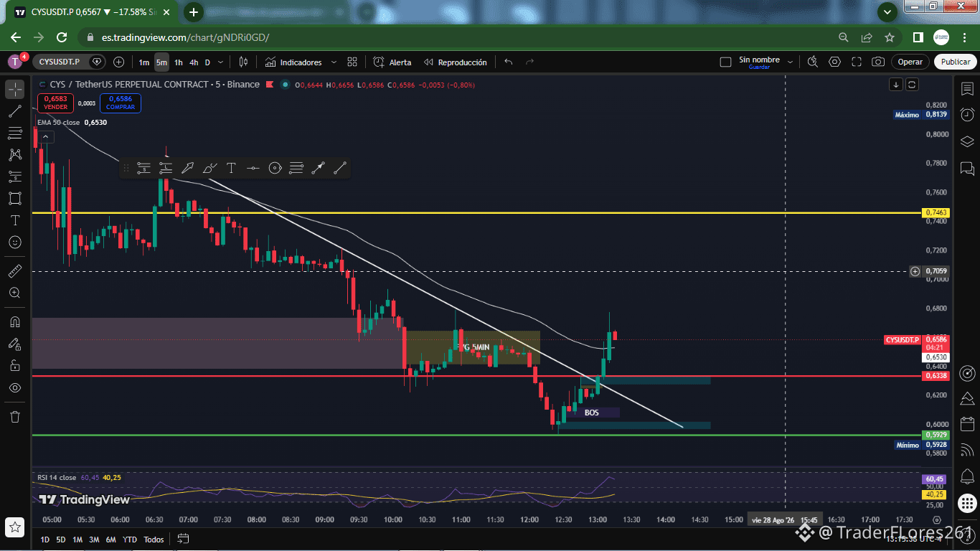Open the forecasting and position tools
The width and height of the screenshot is (980, 551).
click(14, 176)
